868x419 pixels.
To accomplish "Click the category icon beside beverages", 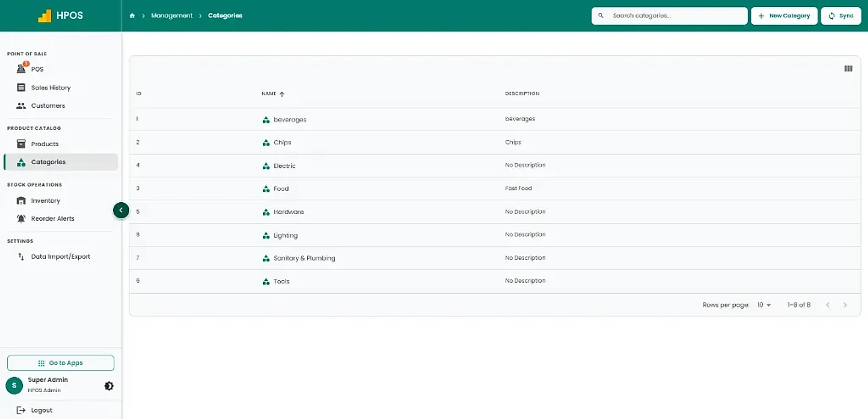I will (x=266, y=120).
